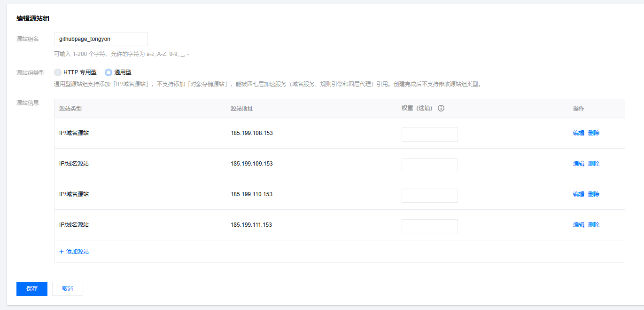Click weight field for 185.199.110.153
Viewport: 644px width, 310px height.
(430, 196)
